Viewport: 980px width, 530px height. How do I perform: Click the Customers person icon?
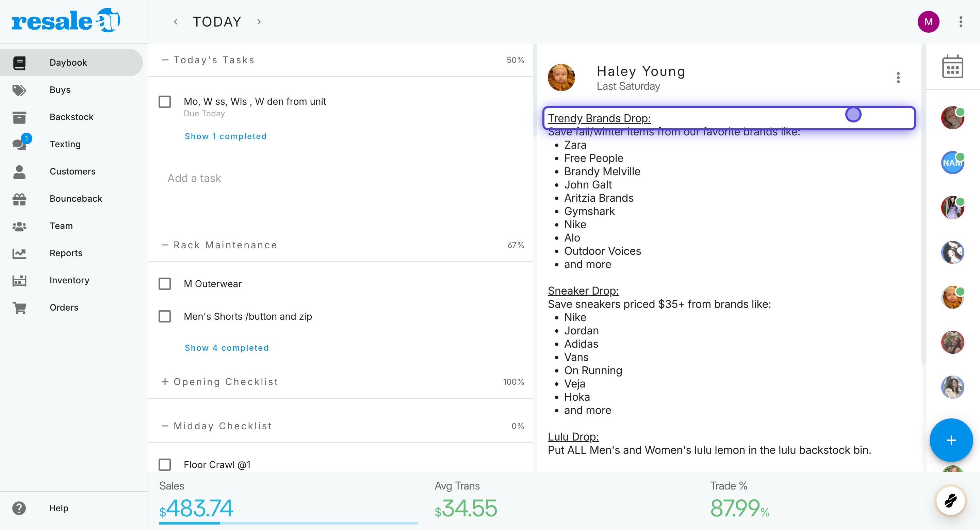(19, 172)
